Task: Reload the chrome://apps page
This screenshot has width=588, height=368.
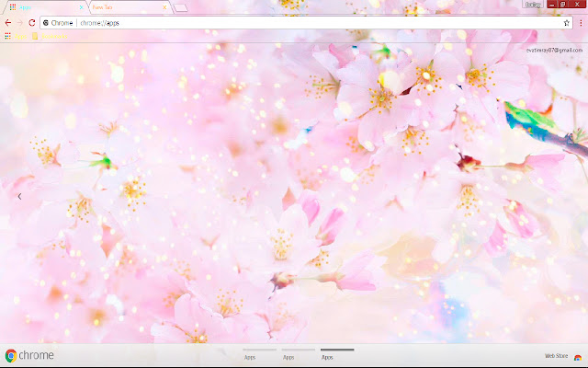Action: (32, 23)
